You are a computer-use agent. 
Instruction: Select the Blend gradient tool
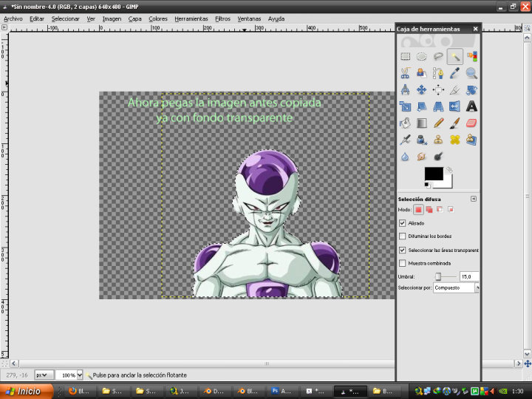(x=422, y=123)
